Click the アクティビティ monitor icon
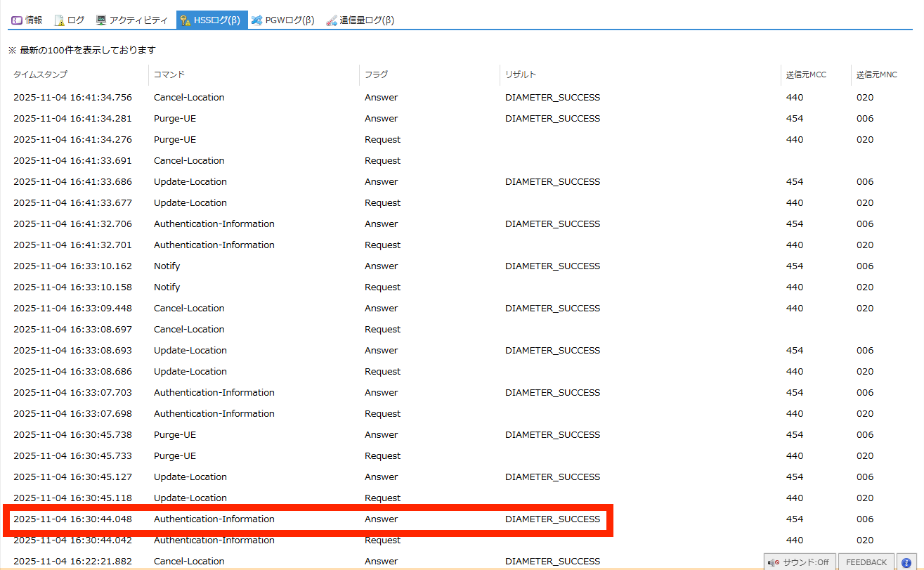 101,20
